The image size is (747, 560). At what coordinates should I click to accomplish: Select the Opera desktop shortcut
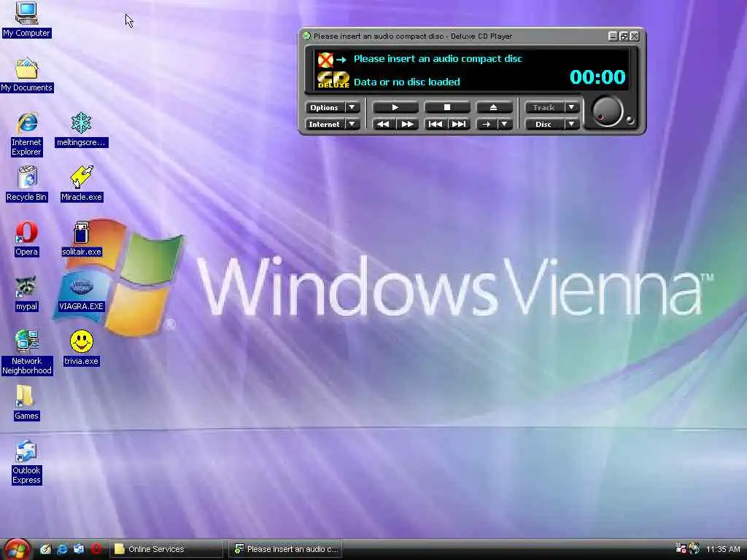pyautogui.click(x=27, y=239)
